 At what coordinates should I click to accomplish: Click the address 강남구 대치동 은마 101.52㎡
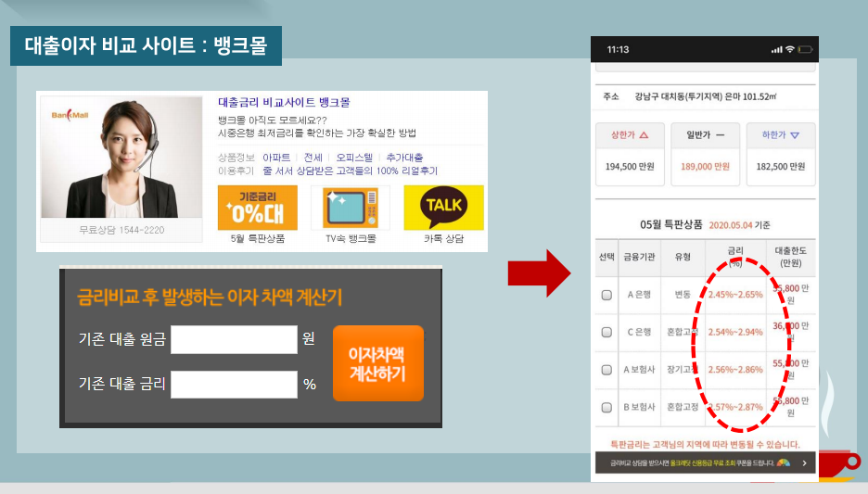705,96
